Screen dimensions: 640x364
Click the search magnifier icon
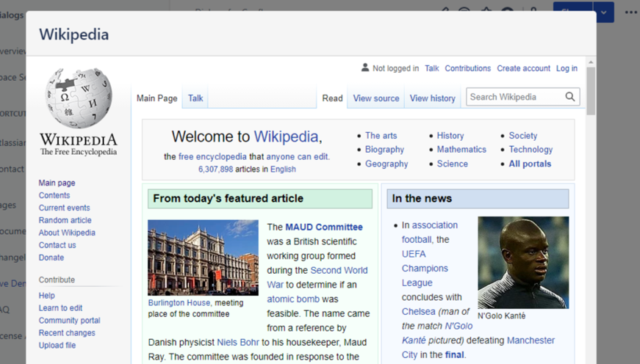[570, 97]
